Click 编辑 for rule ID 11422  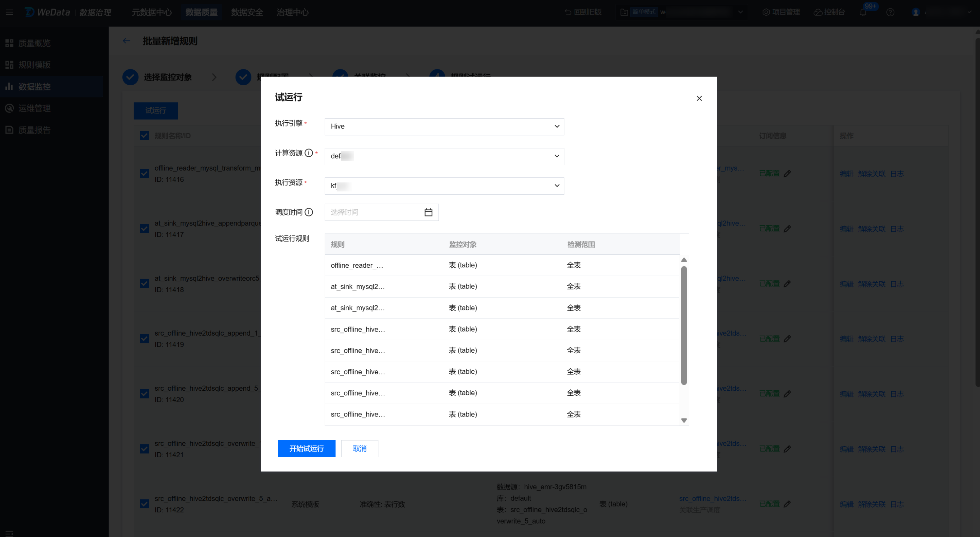tap(846, 504)
